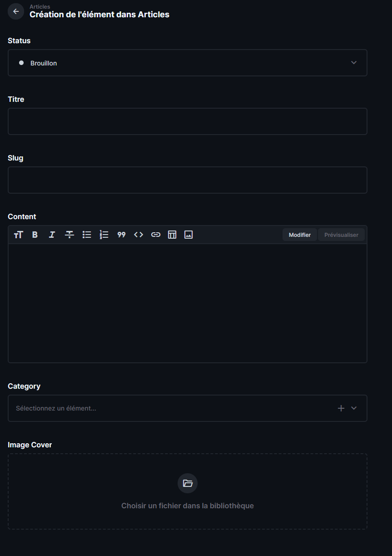Viewport: 392px width, 556px height.
Task: Insert a code block
Action: [139, 235]
